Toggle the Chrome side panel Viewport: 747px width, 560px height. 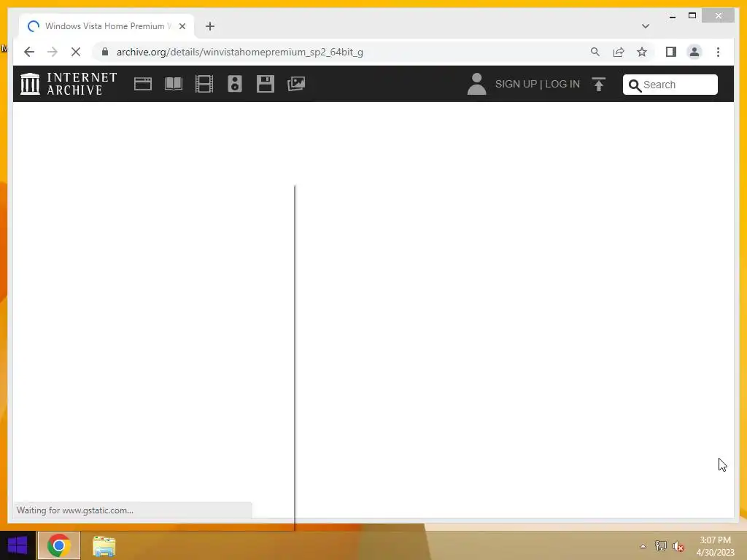[x=671, y=52]
